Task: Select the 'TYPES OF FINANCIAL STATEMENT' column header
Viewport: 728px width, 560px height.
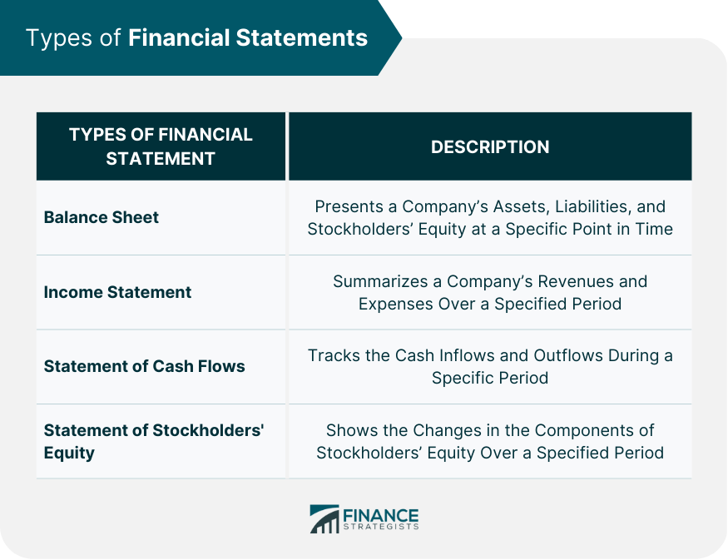Action: pos(161,146)
